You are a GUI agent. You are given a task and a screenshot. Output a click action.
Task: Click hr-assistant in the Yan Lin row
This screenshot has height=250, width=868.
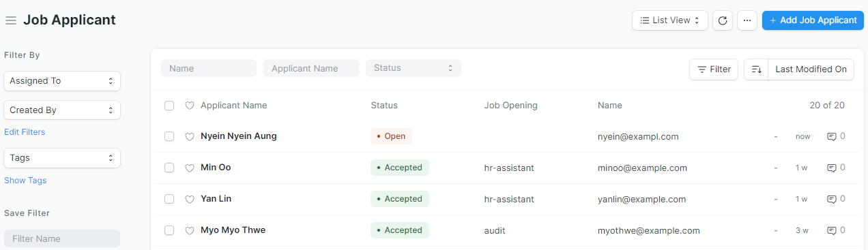[x=509, y=200]
